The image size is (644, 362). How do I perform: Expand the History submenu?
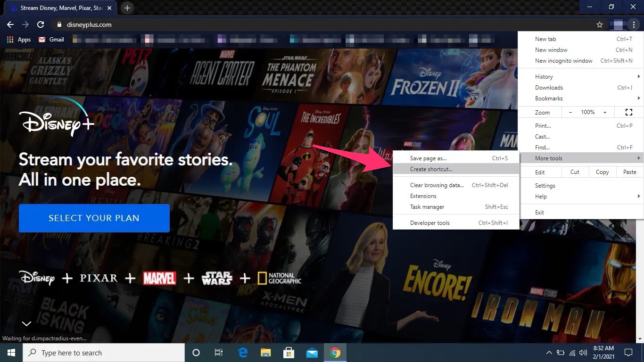(581, 77)
